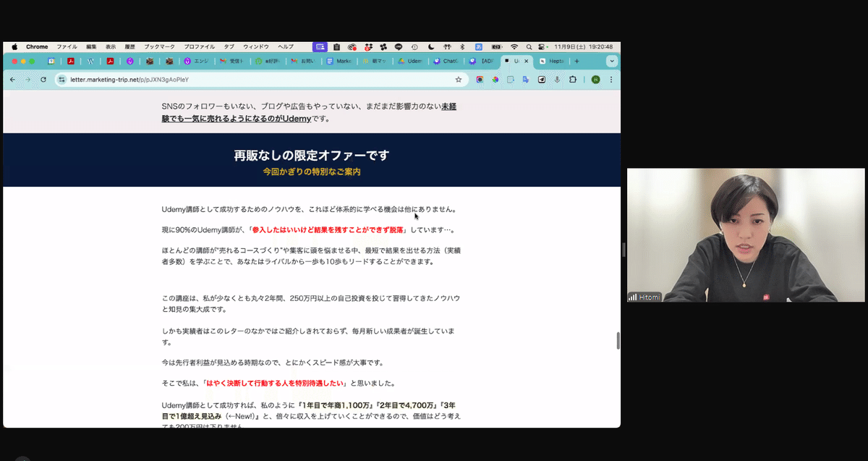Click the camera-lens extension icon in toolbar
This screenshot has height=461, width=868.
tap(480, 80)
